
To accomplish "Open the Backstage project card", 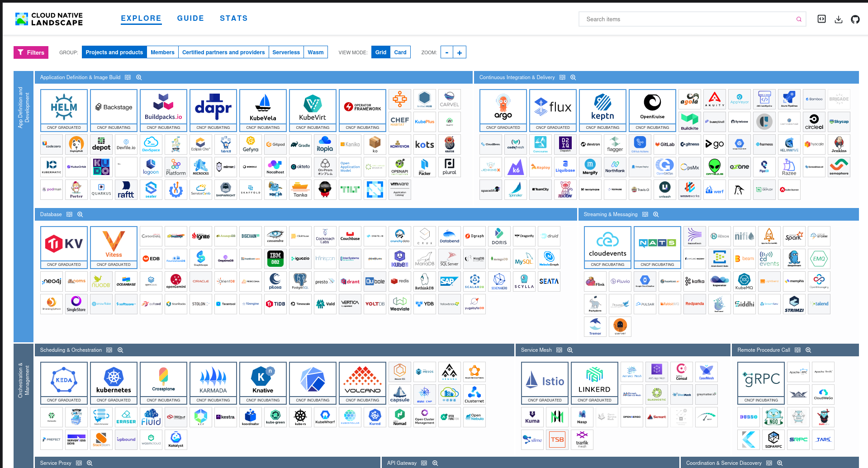I will click(114, 110).
